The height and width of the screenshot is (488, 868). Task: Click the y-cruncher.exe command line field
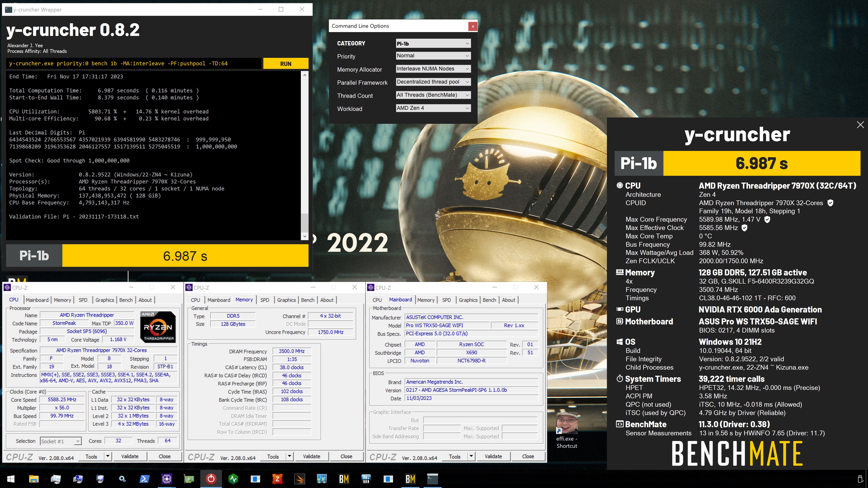tap(134, 63)
